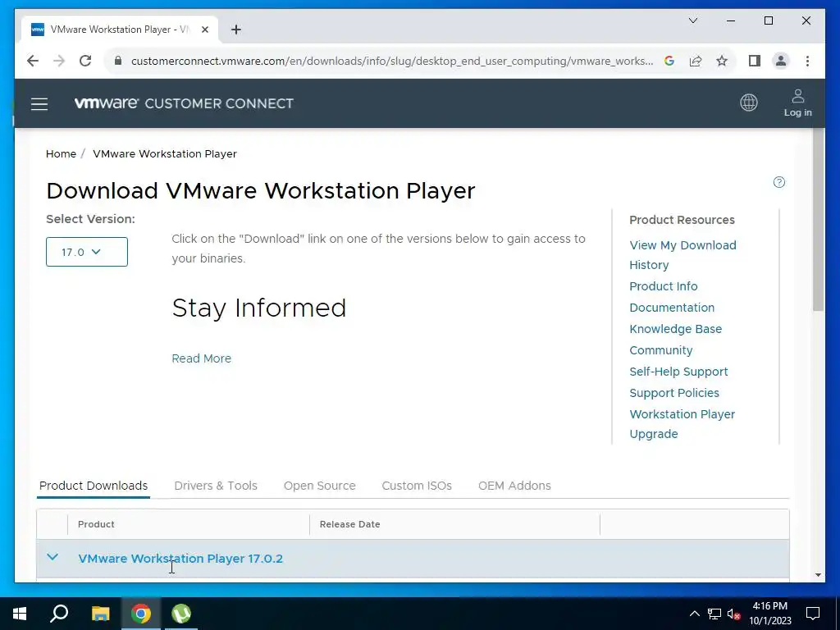Click VMware Workstation Player breadcrumb text
This screenshot has height=630, width=840.
point(164,153)
